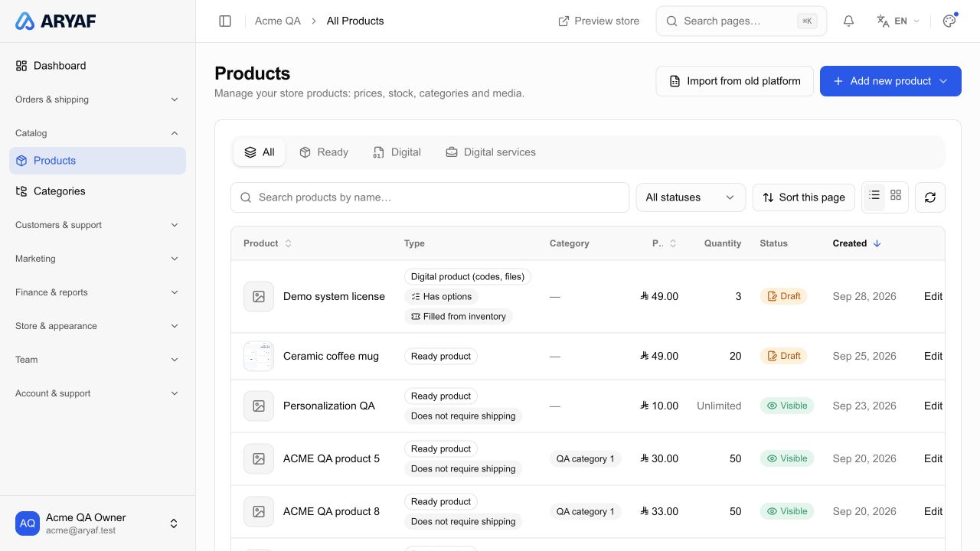Click Sort this page button
The image size is (980, 551).
click(804, 197)
